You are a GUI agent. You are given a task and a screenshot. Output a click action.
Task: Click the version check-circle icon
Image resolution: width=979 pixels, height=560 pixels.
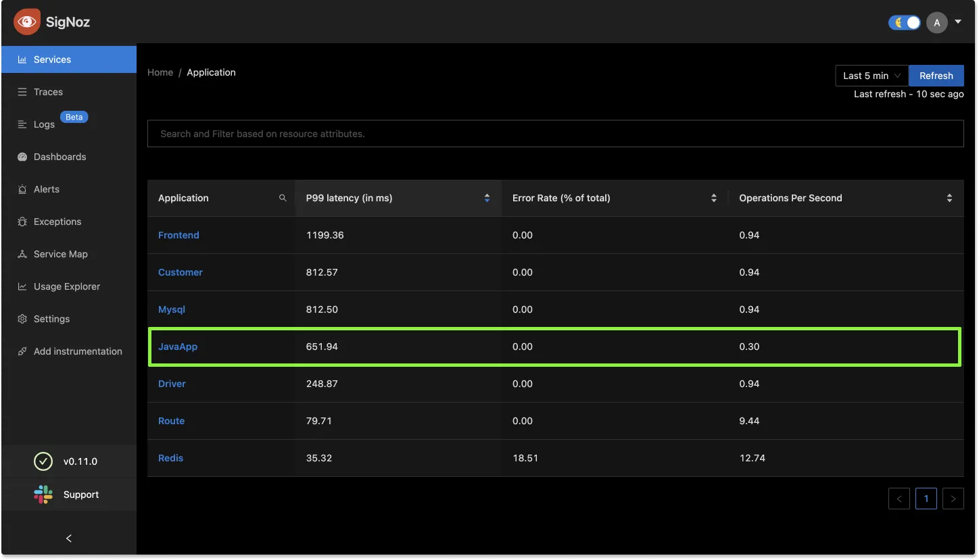pos(43,461)
